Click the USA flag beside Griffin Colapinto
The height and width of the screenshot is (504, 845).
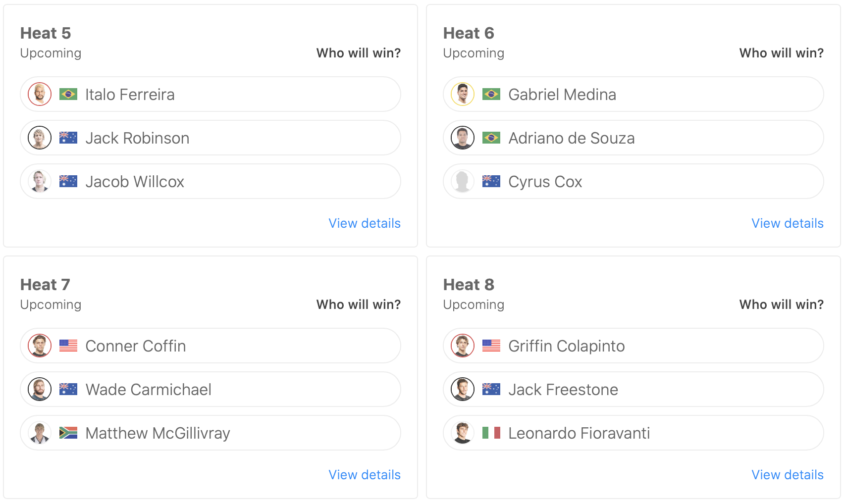tap(491, 346)
